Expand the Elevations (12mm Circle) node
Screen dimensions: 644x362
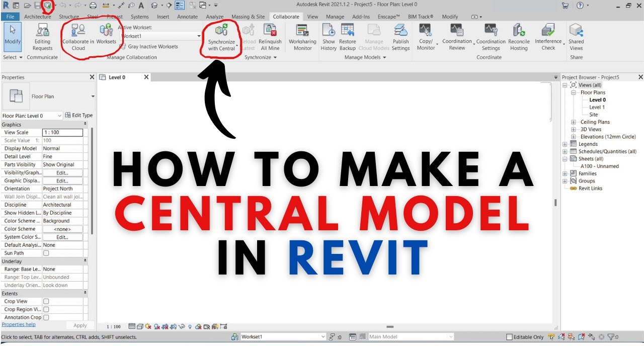[x=574, y=137]
